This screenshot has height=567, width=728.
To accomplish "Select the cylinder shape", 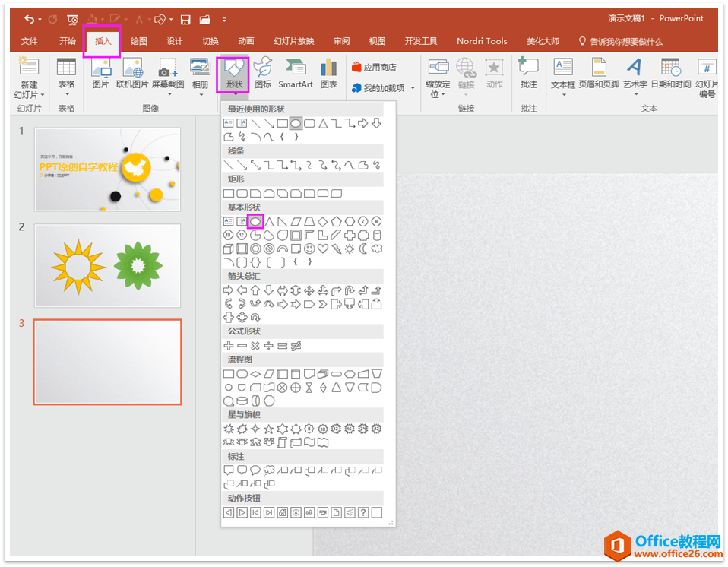I will pyautogui.click(x=377, y=236).
